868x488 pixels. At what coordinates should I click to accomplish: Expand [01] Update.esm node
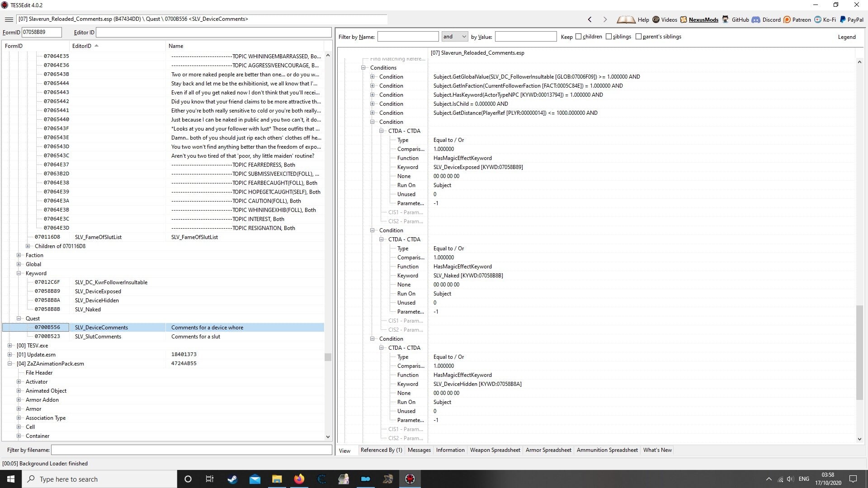pos(10,355)
